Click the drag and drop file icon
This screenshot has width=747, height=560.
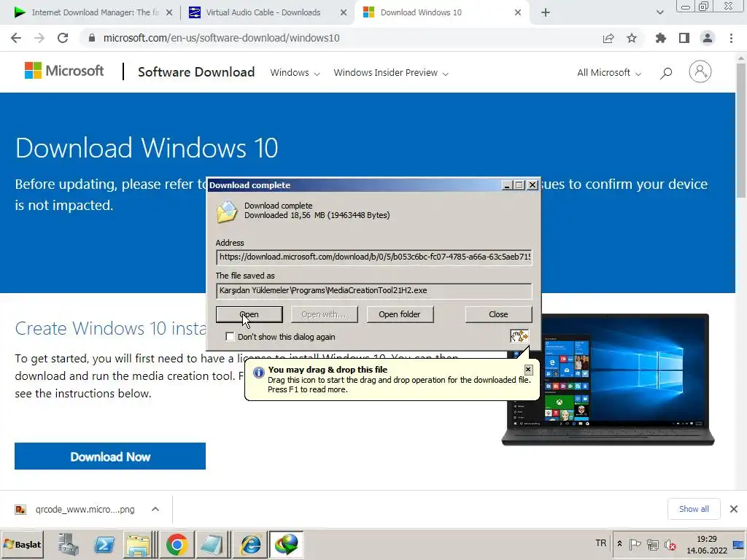(x=519, y=336)
